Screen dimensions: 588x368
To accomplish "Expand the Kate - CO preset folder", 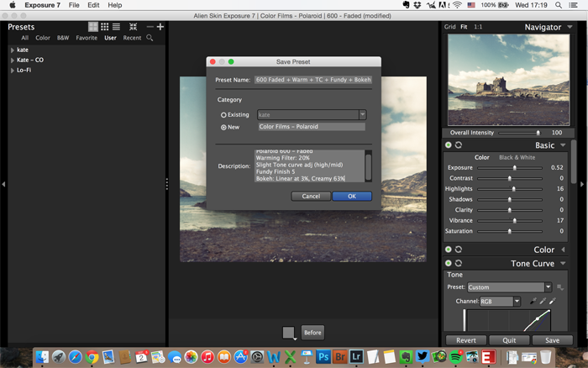I will [13, 60].
